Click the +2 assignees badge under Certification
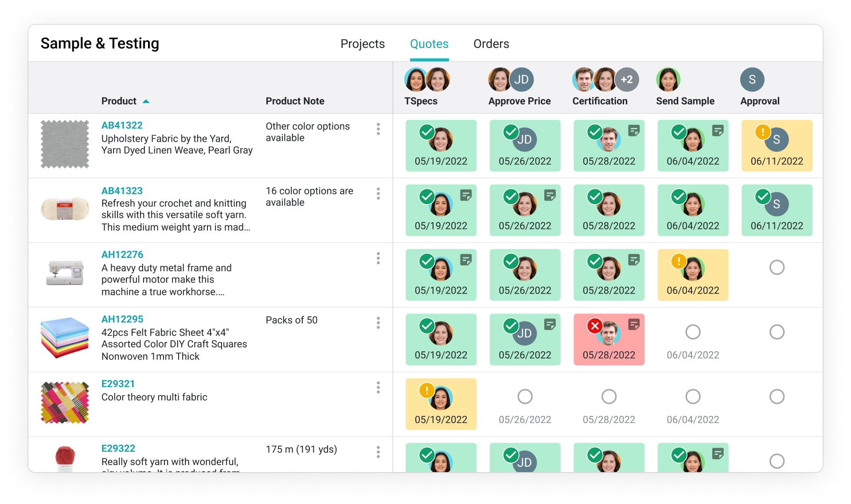This screenshot has height=504, width=851. 627,80
